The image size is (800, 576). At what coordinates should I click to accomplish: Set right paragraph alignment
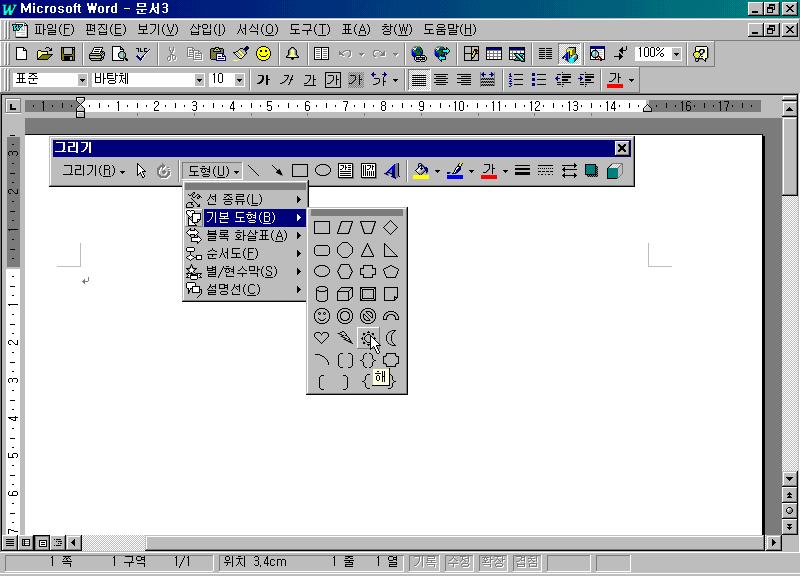tap(464, 80)
